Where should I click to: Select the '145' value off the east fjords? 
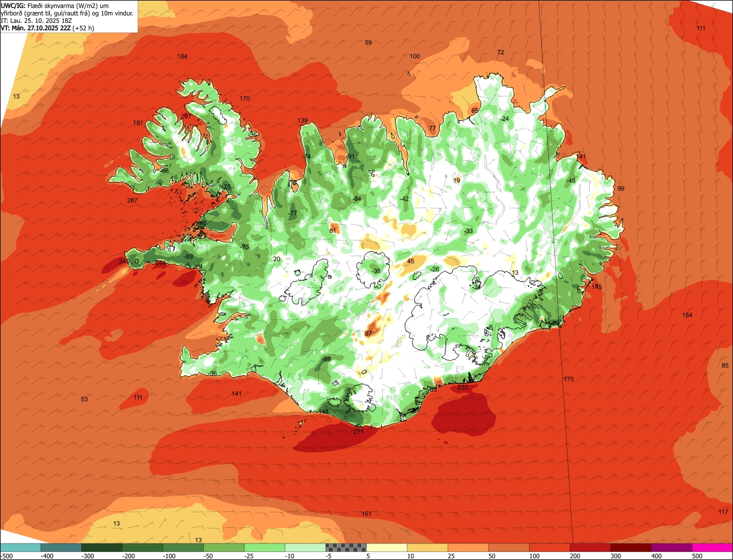coord(597,287)
